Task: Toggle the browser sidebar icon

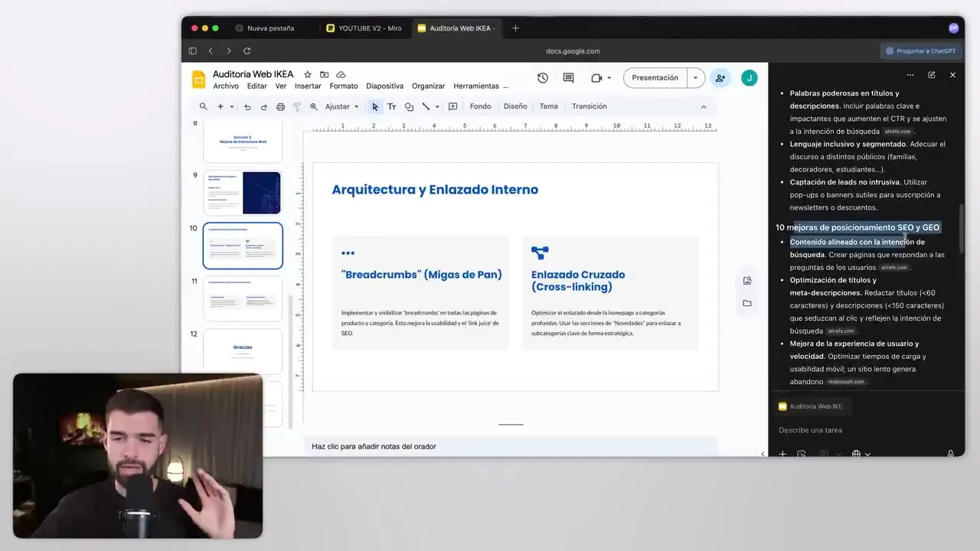Action: pos(193,51)
